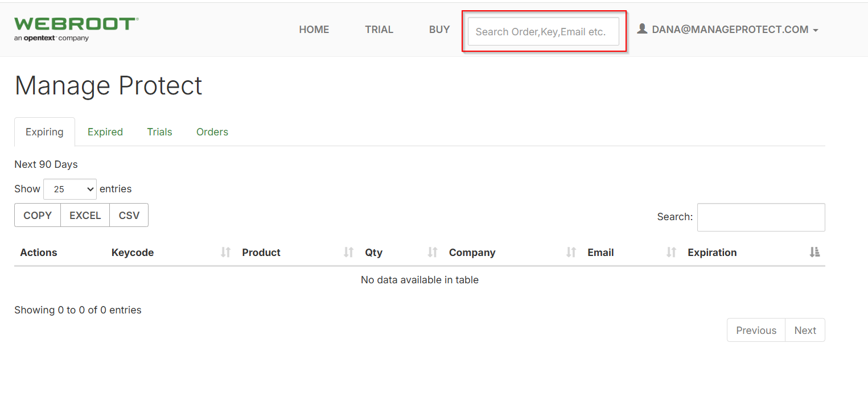Click the Expiration column header text
Screen dimensions: 868x409
click(x=712, y=253)
